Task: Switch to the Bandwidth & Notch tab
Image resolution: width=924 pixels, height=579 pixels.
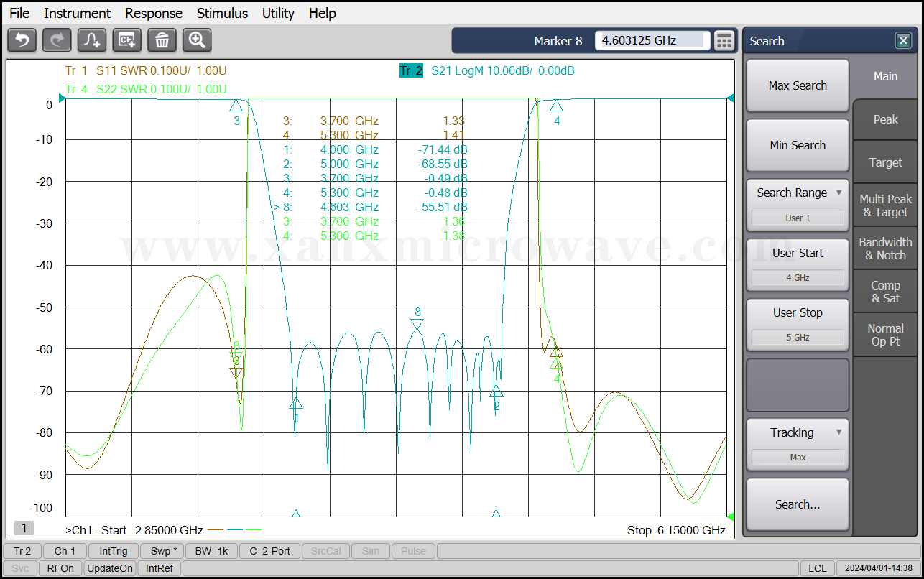Action: [x=885, y=249]
